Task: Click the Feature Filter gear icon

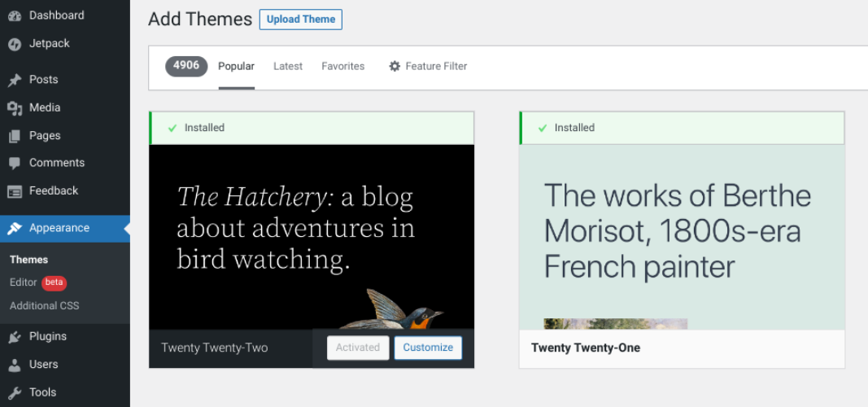Action: (x=395, y=67)
